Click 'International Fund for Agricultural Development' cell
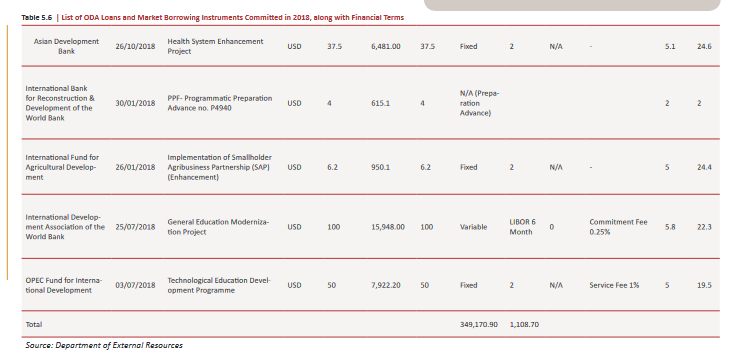This screenshot has height=361, width=737. 62,167
